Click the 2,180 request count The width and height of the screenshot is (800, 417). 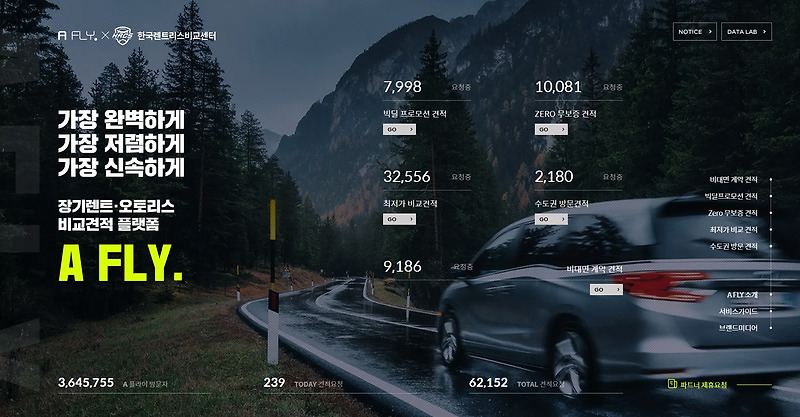click(554, 176)
